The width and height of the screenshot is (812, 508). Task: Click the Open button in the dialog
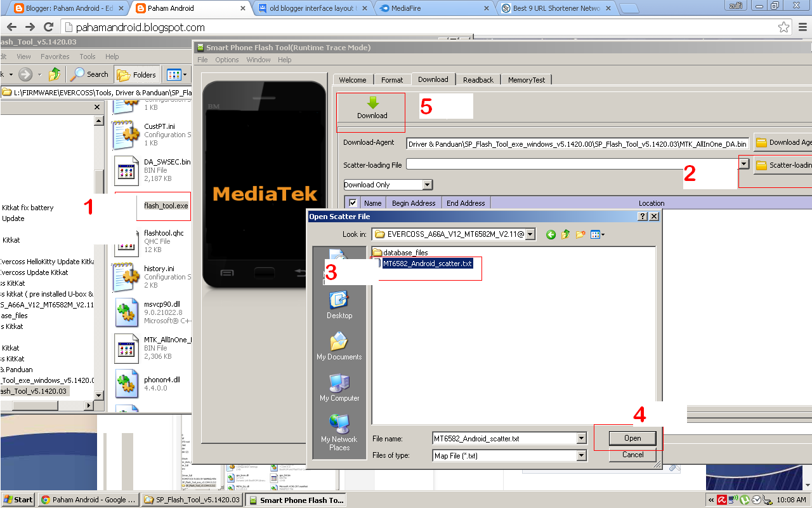632,438
